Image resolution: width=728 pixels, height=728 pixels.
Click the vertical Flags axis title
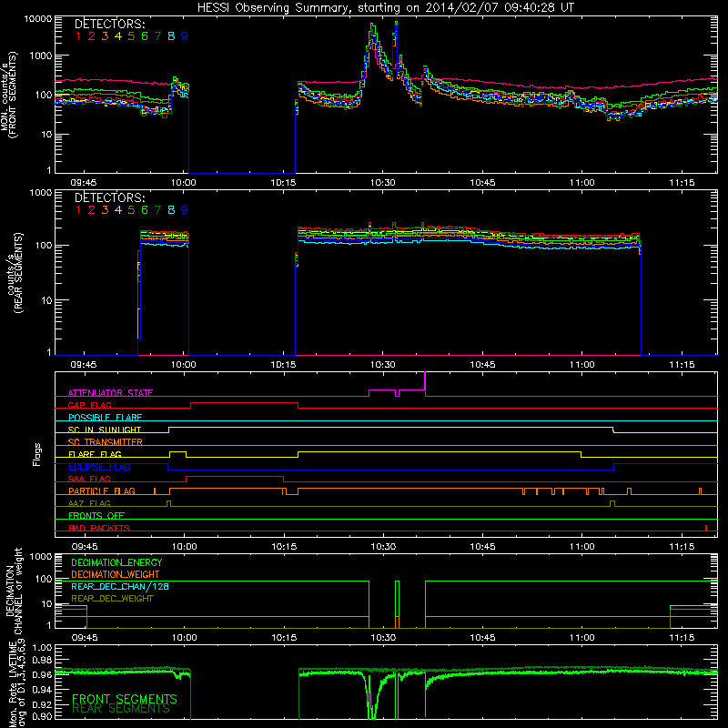(37, 454)
